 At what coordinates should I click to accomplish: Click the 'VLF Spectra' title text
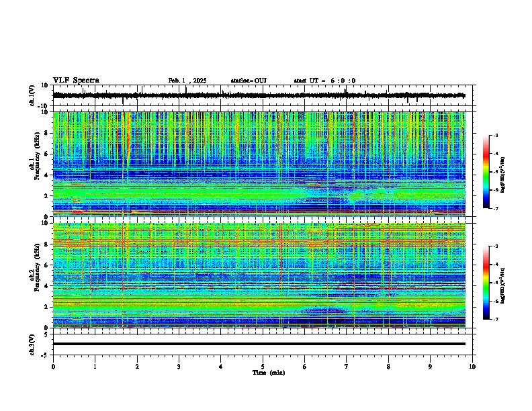click(x=76, y=81)
